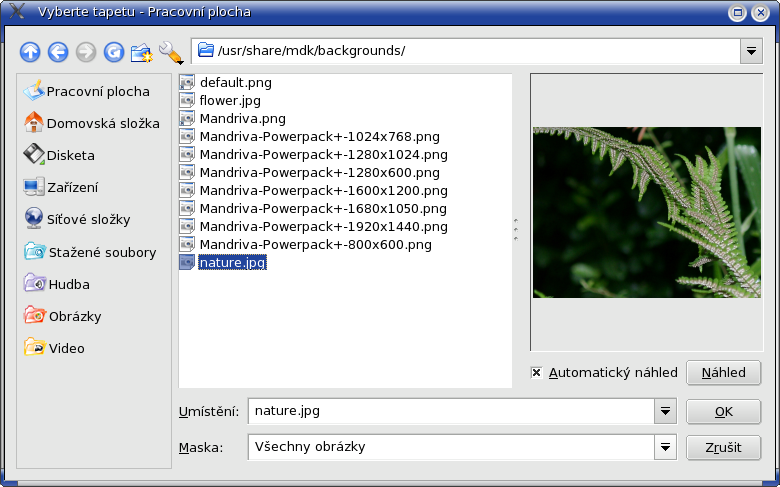Open Video folder shortcut

[54, 348]
